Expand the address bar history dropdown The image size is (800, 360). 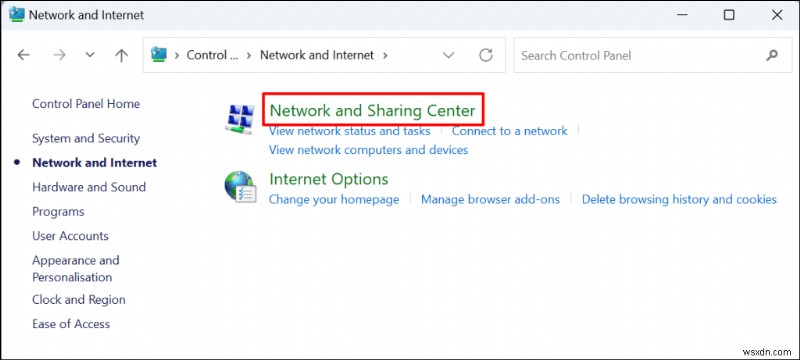point(448,55)
